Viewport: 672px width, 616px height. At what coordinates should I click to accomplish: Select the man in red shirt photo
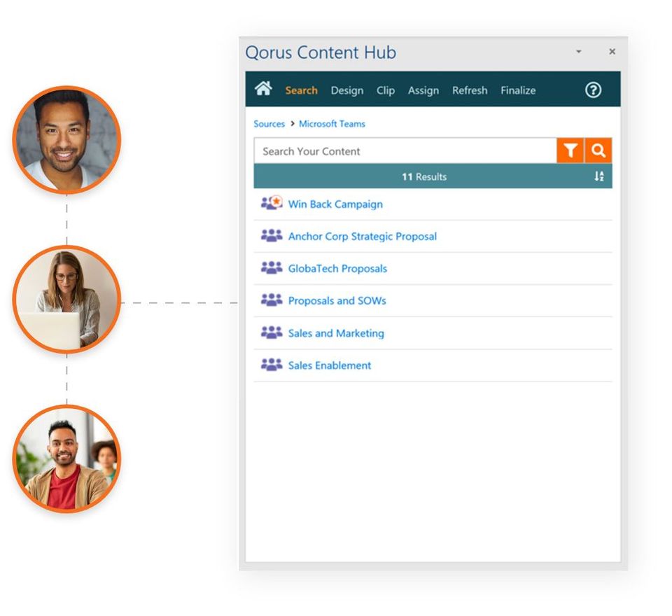point(66,458)
